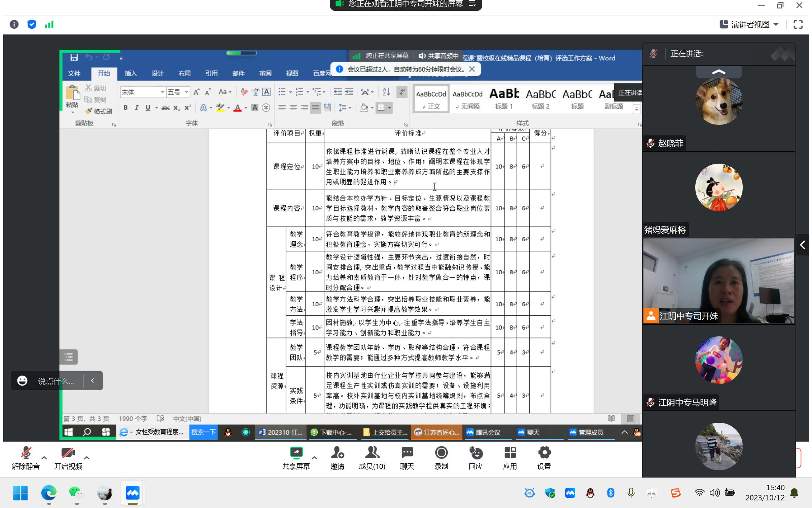Click 粘贴 paste button in Word
812x508 pixels.
pos(72,97)
